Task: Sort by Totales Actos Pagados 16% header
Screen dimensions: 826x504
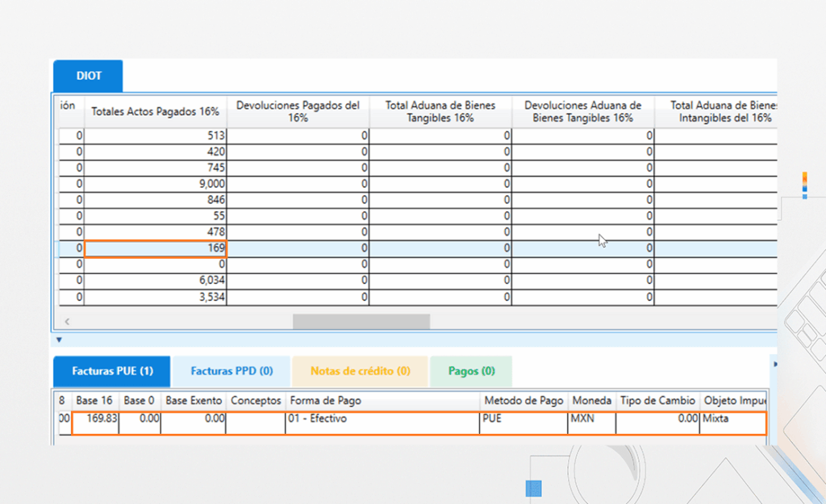Action: click(x=155, y=111)
